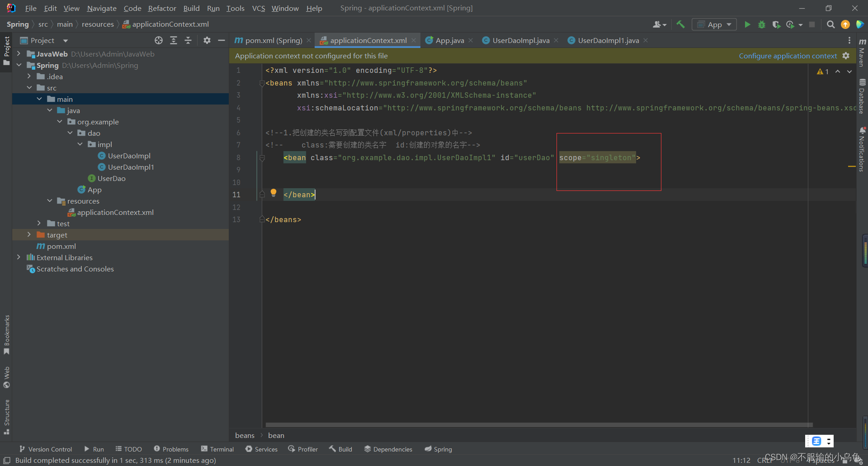Open editor tabs more options menu
This screenshot has width=868, height=466.
(x=849, y=40)
